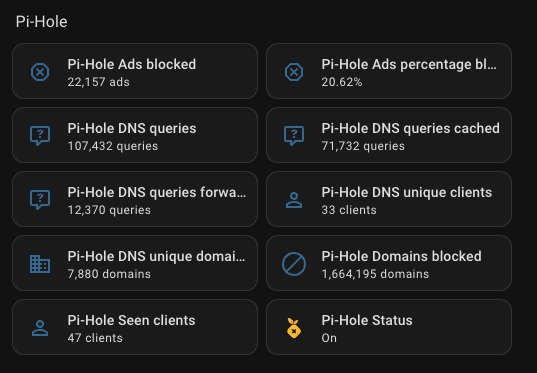Image resolution: width=537 pixels, height=373 pixels.
Task: Open the Pi-Hole DNS queries tile
Action: coord(135,135)
